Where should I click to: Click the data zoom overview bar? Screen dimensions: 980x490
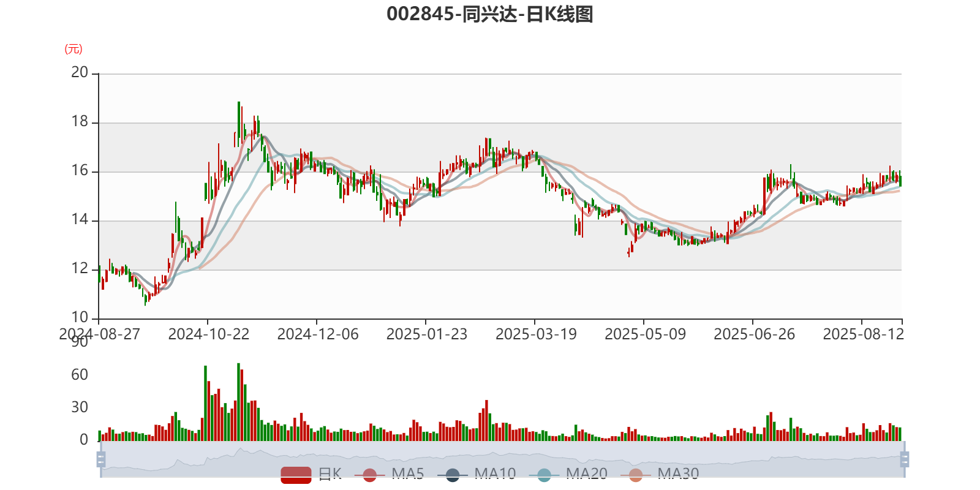502,459
